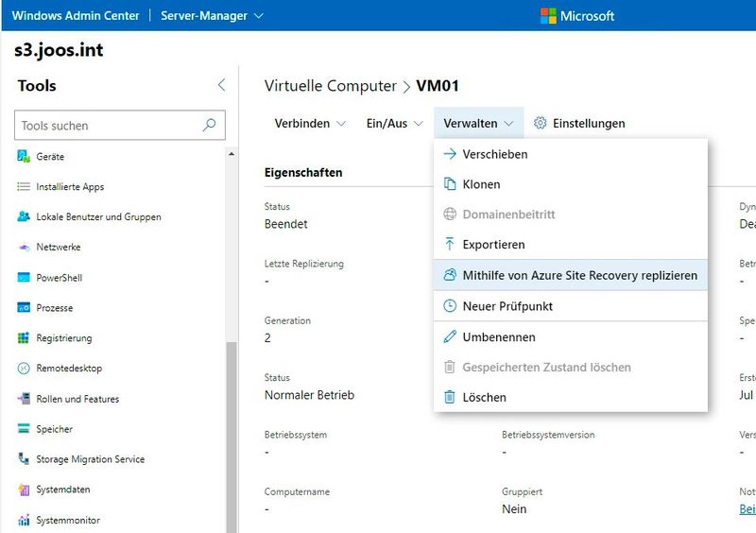Click the Umbenennen pencil icon
The width and height of the screenshot is (756, 533).
click(450, 336)
